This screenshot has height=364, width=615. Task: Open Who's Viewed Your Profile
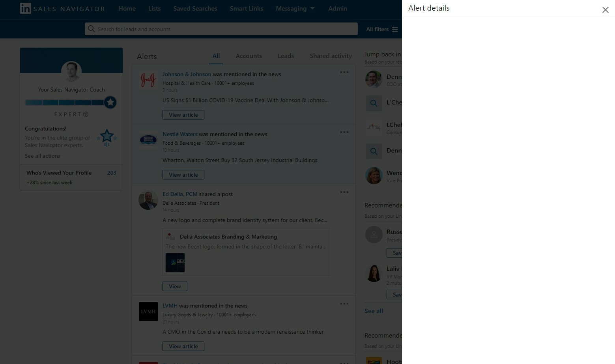tap(59, 173)
